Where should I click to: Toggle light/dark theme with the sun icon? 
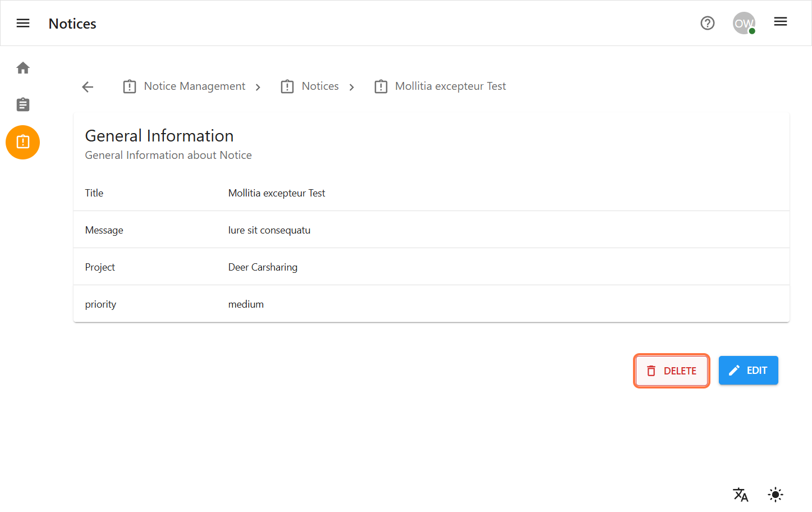pyautogui.click(x=775, y=495)
